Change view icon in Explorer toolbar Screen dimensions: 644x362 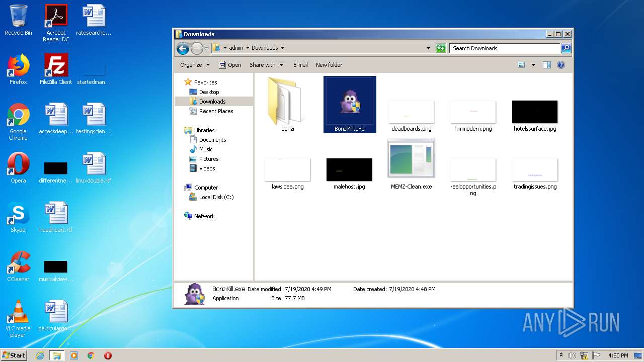(521, 65)
